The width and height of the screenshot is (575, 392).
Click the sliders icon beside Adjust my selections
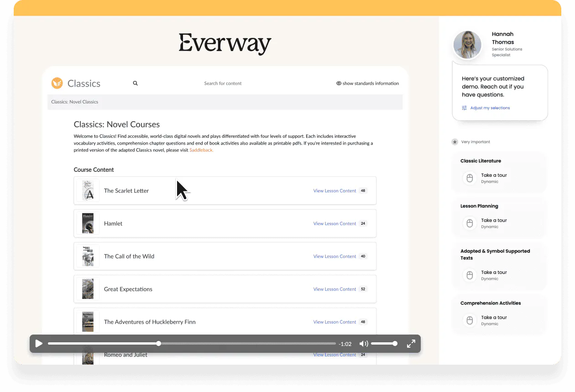465,108
